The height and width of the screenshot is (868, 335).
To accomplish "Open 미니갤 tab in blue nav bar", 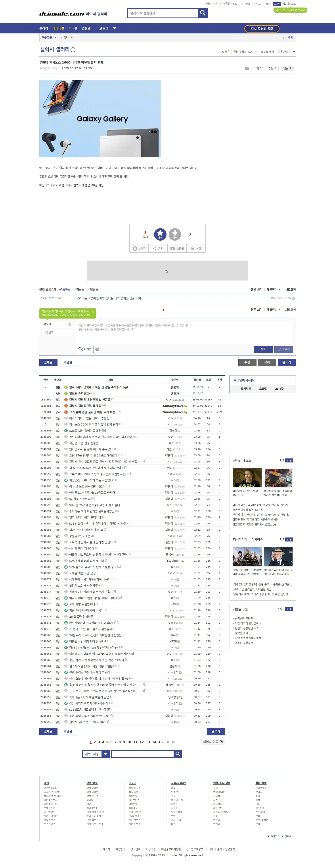I will click(x=73, y=28).
